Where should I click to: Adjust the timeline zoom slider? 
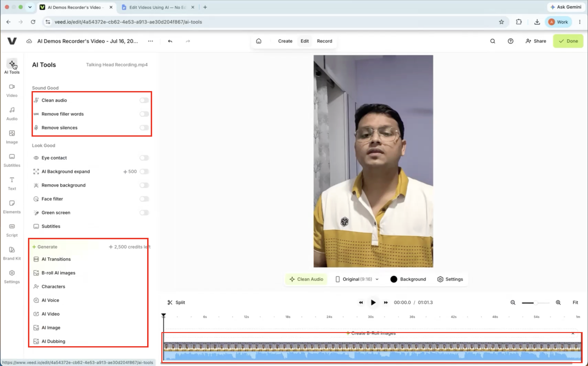point(535,303)
